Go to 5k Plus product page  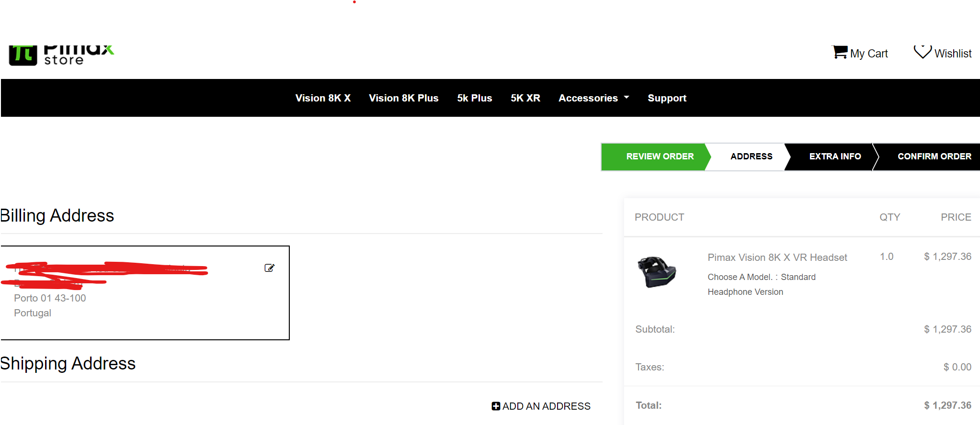coord(474,98)
